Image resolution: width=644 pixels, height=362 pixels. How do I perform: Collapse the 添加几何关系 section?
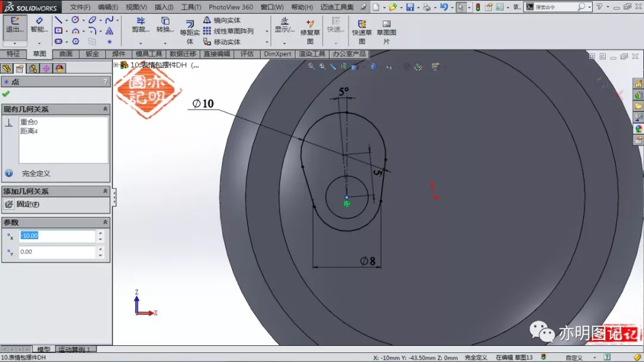coord(105,191)
